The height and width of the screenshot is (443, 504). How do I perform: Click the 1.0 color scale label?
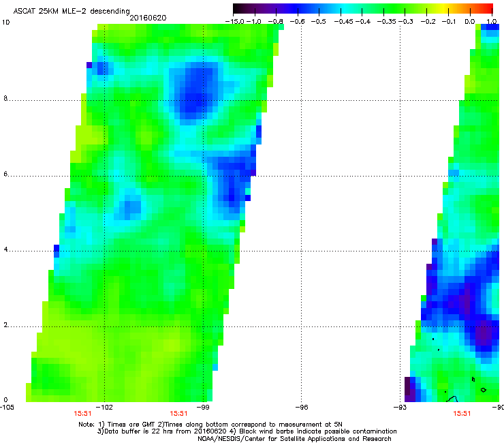pos(492,22)
